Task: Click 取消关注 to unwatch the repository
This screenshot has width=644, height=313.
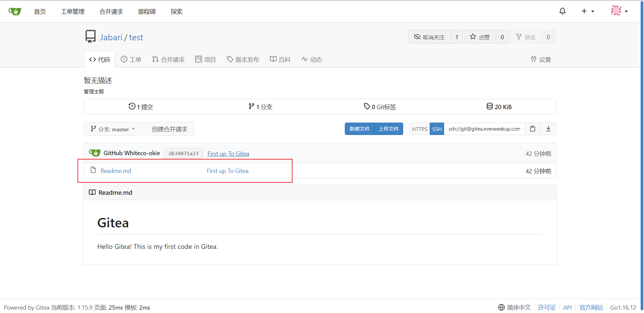Action: pos(430,37)
